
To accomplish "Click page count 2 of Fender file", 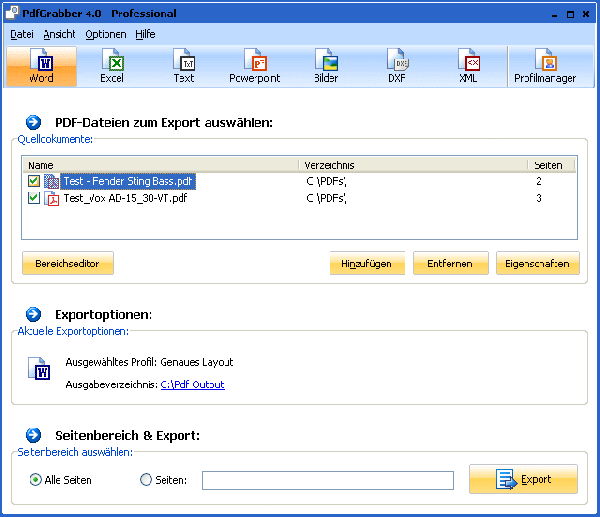I will [x=539, y=181].
